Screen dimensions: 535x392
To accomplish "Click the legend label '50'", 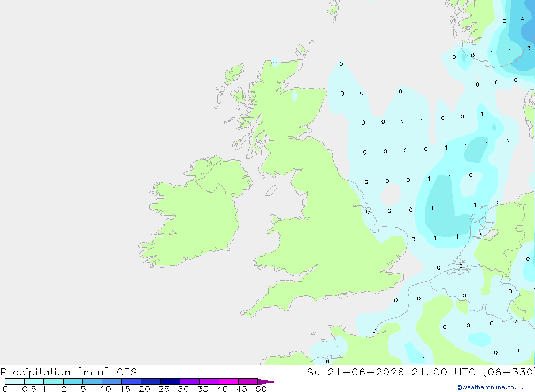I will [x=261, y=389].
